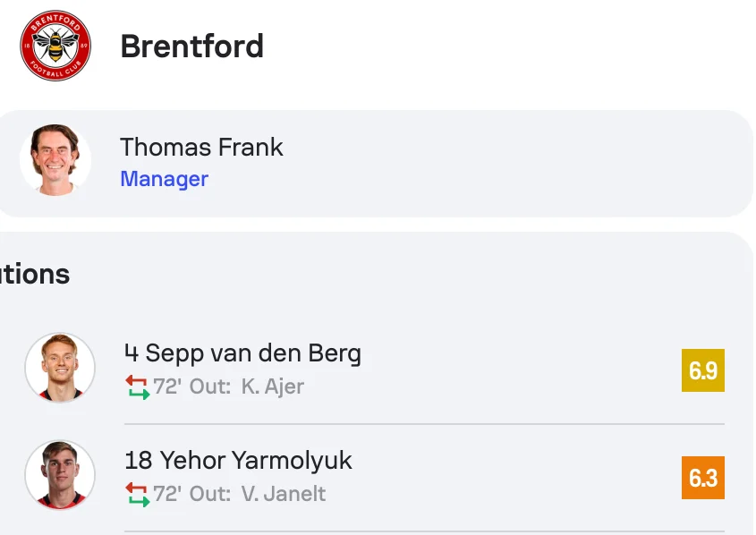The image size is (756, 535).
Task: Click substitution arrows icon beside K. Ajer
Action: pos(137,387)
